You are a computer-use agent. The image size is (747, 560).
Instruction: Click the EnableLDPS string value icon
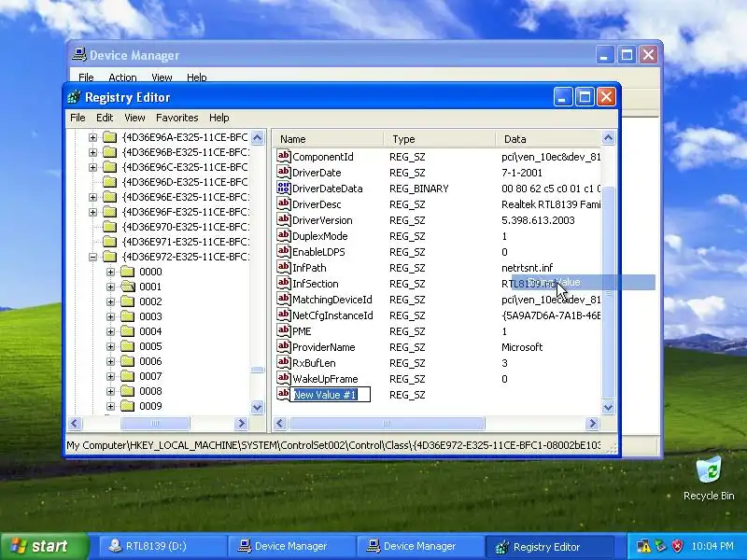pyautogui.click(x=284, y=251)
